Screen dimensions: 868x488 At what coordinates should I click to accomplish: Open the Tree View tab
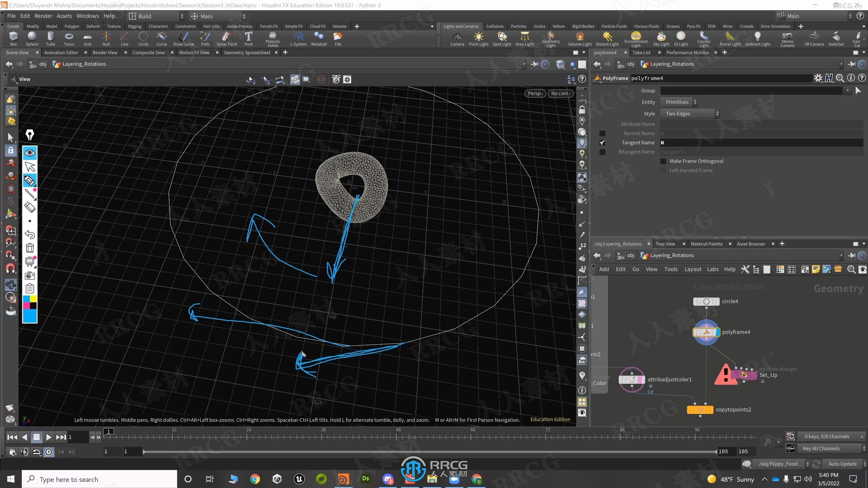coord(665,244)
